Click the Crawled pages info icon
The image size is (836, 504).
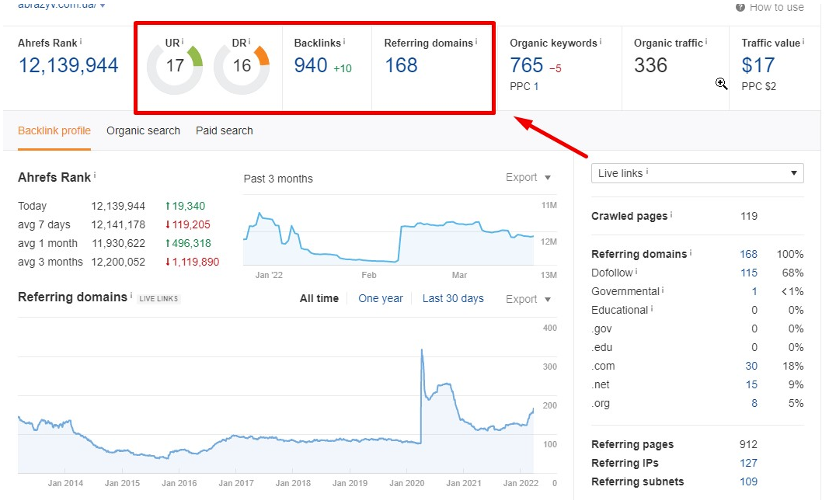click(671, 215)
